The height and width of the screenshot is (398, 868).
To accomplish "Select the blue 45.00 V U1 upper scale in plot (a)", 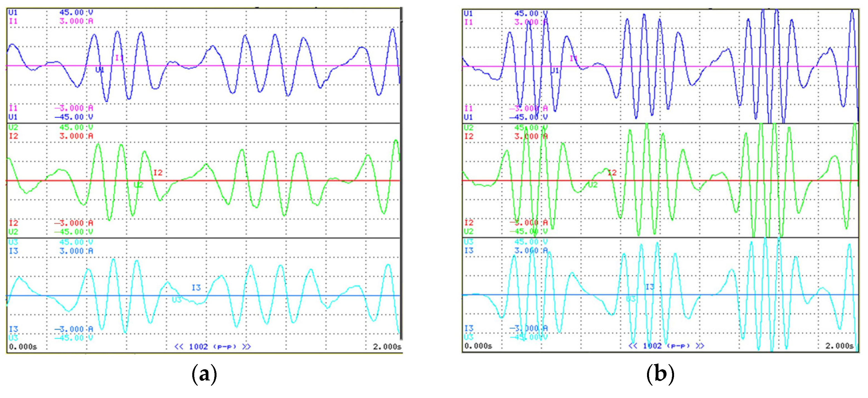I will click(x=76, y=13).
